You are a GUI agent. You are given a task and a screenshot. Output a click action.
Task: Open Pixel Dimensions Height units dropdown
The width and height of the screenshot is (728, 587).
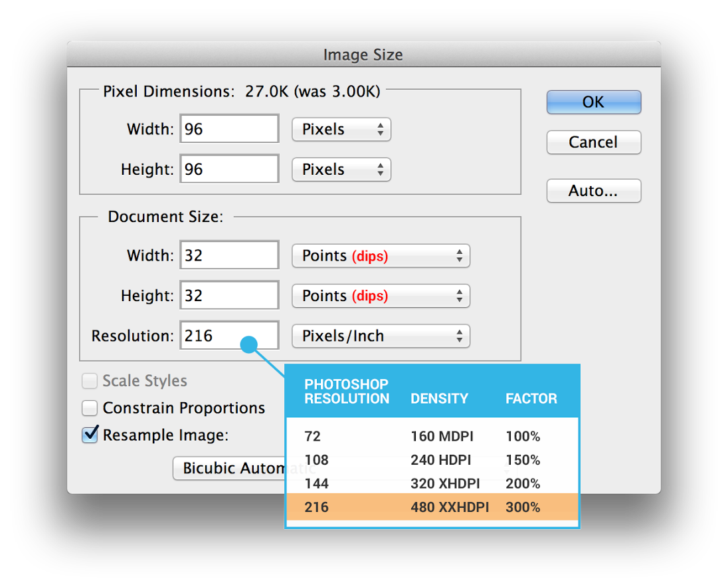coord(341,170)
